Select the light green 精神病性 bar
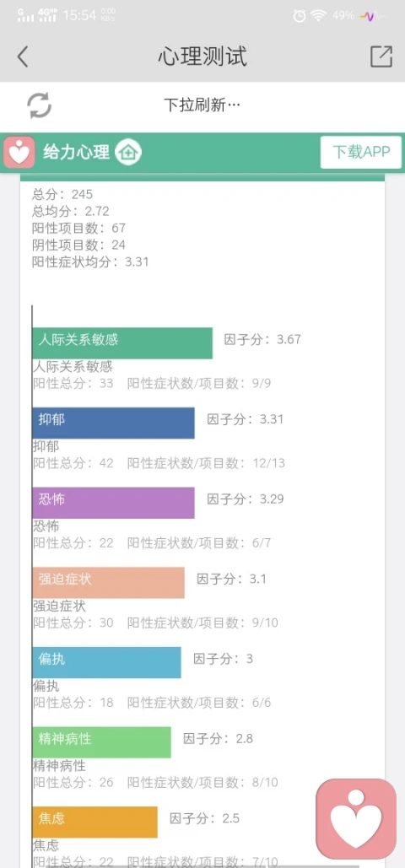Image resolution: width=405 pixels, height=868 pixels. click(x=101, y=741)
